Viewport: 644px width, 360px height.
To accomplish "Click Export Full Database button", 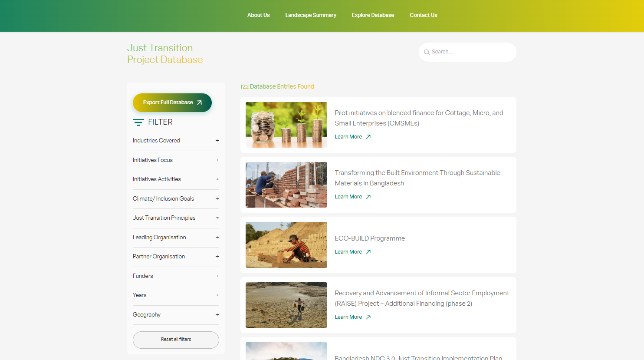I will click(172, 103).
